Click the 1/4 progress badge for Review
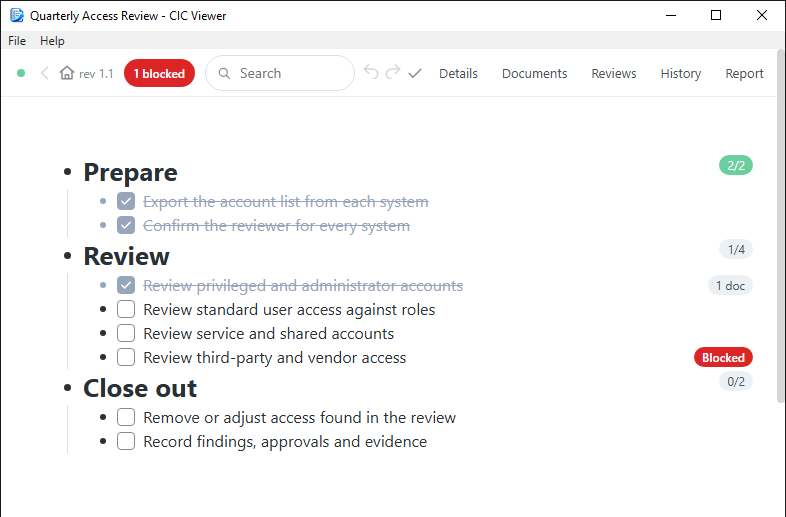The height and width of the screenshot is (517, 786). tap(736, 249)
